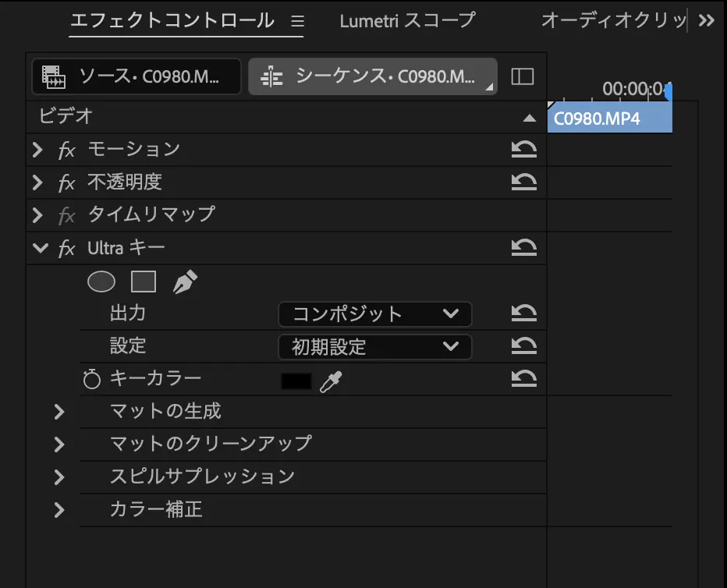Switch to the オーディオクリップ tab

click(614, 21)
